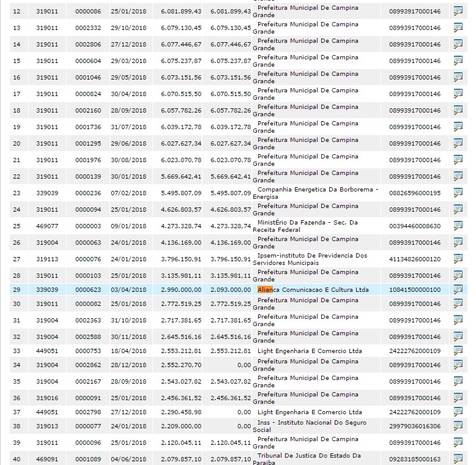Open details icon for row 13
The width and height of the screenshot is (476, 465).
point(458,28)
